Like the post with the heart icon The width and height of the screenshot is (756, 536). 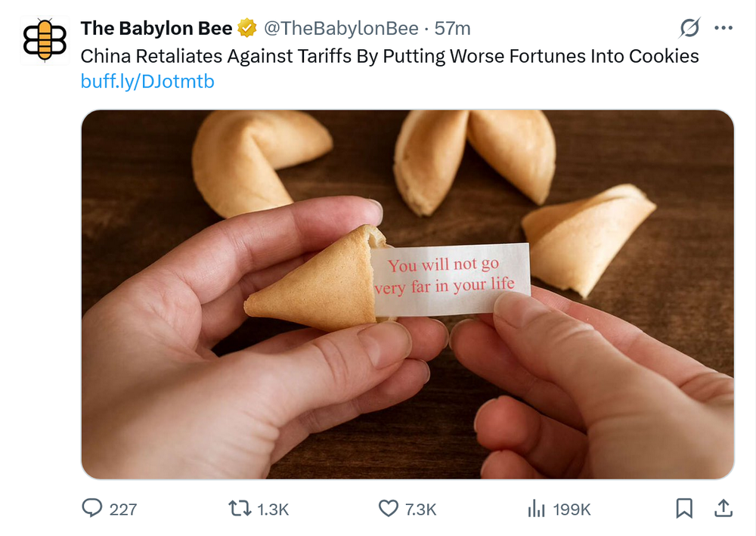pyautogui.click(x=388, y=509)
